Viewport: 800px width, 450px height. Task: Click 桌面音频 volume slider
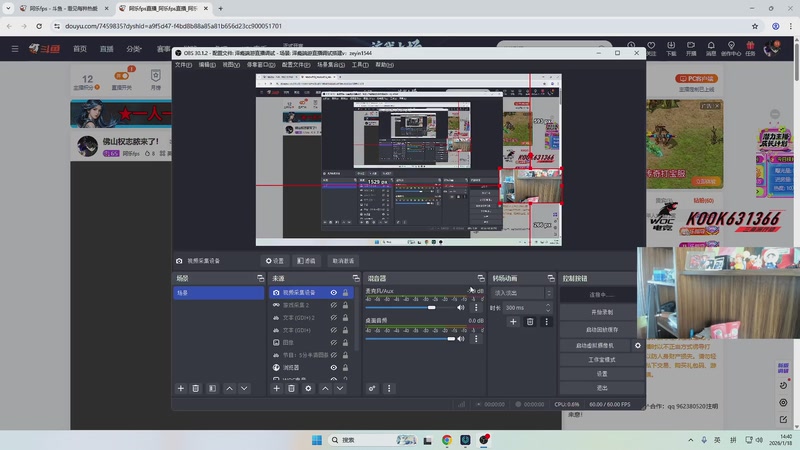coord(410,339)
